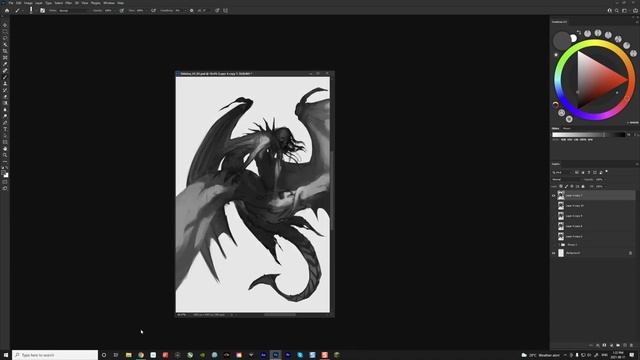Click delete layer trash icon
This screenshot has width=640, height=360.
(631, 345)
